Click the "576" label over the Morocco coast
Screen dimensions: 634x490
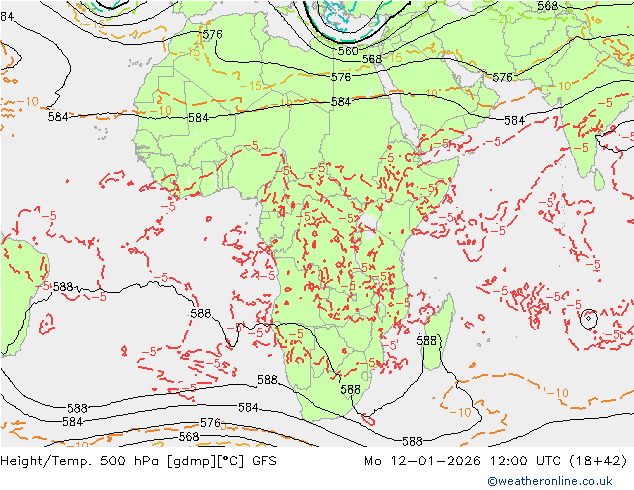coord(212,34)
